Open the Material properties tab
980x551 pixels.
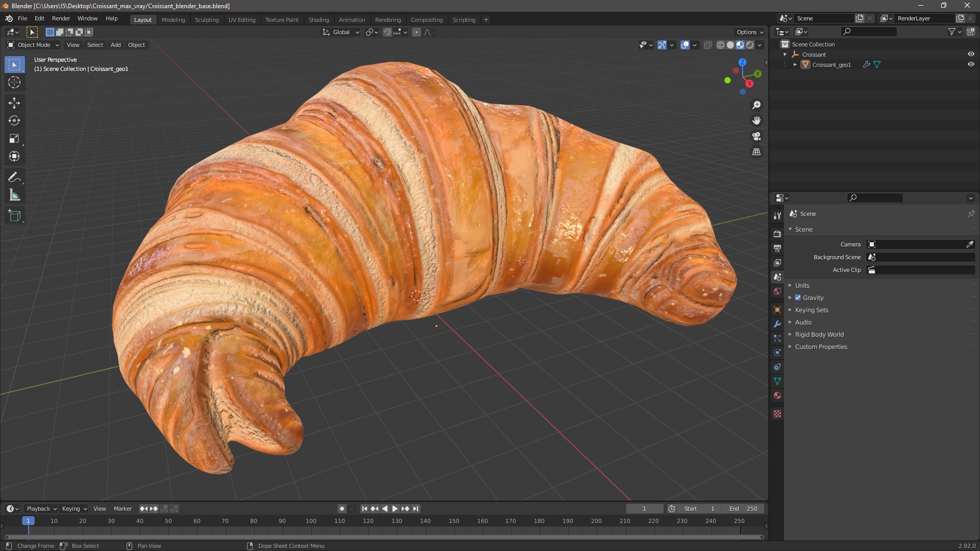click(777, 395)
